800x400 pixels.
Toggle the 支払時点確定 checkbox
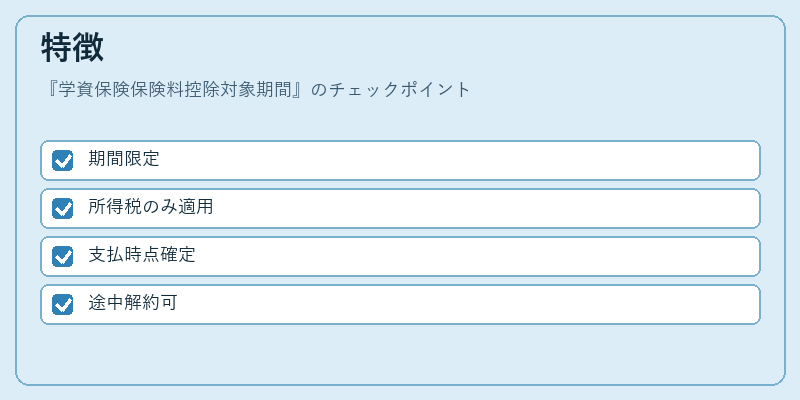click(x=63, y=256)
